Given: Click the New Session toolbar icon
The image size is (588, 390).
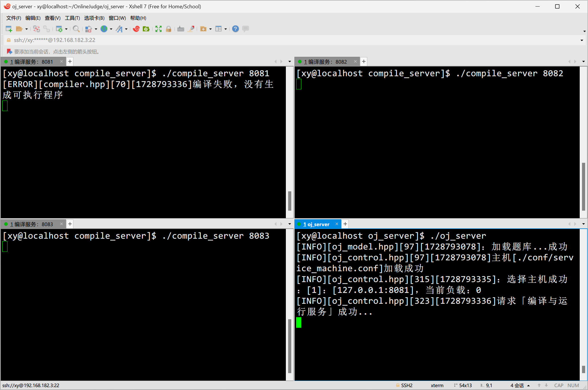Looking at the screenshot, I should [9, 29].
